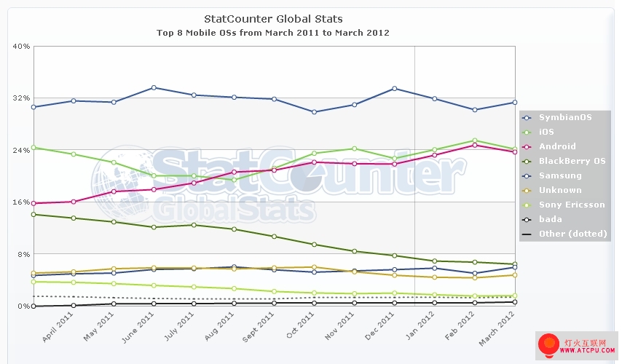622x364 pixels.
Task: Click the SymbianOS legend marker icon
Action: pos(527,118)
